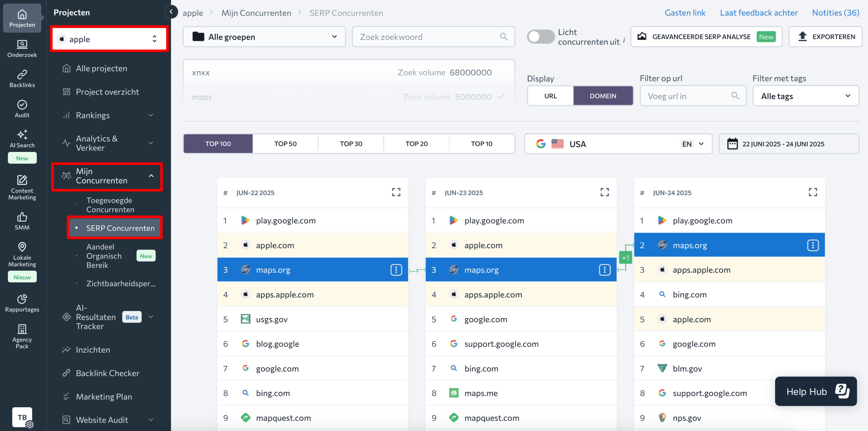This screenshot has width=868, height=431.
Task: Click calendar icon in the date range
Action: [x=732, y=144]
